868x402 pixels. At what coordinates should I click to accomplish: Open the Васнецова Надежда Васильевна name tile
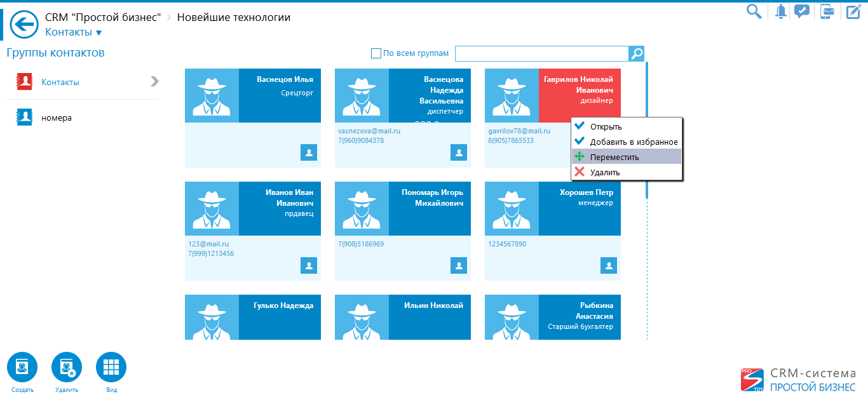pyautogui.click(x=430, y=95)
